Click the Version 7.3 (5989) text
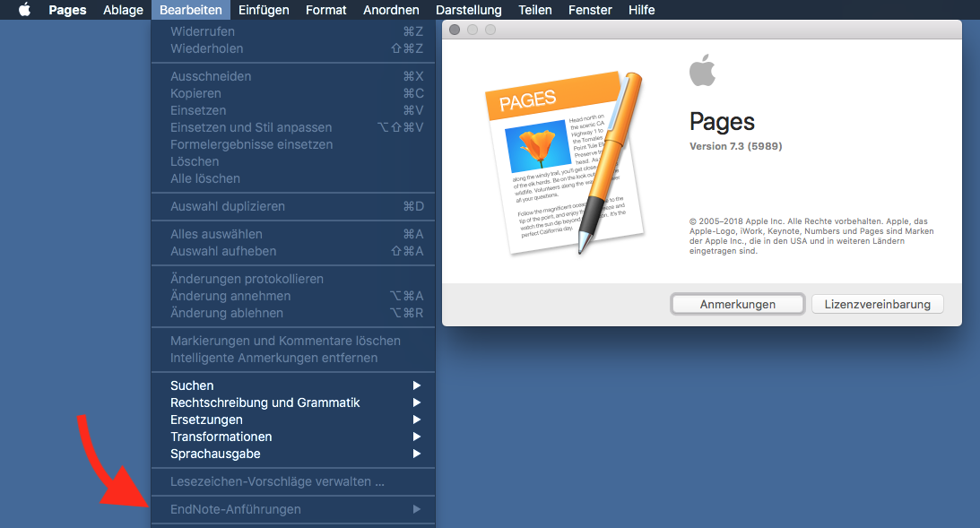Viewport: 980px width, 528px height. coord(735,146)
